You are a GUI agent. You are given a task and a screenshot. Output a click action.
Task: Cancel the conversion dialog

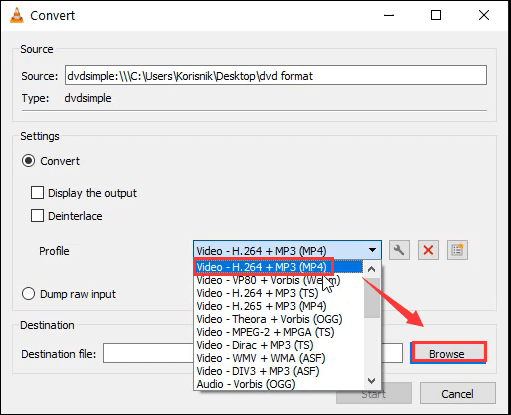tap(457, 394)
